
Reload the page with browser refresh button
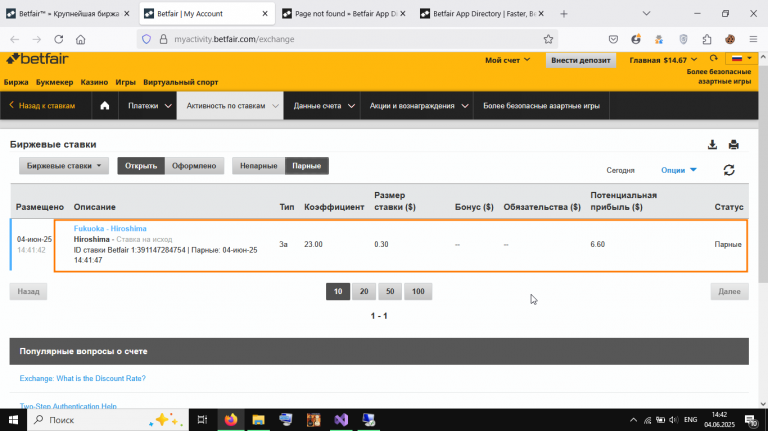tap(59, 39)
